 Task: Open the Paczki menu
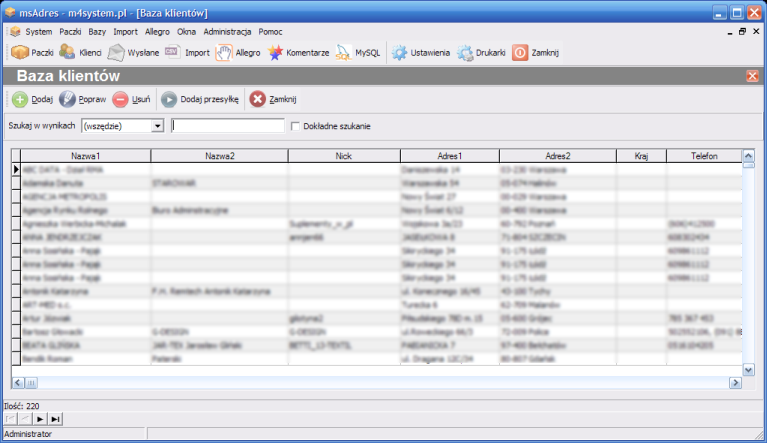70,32
